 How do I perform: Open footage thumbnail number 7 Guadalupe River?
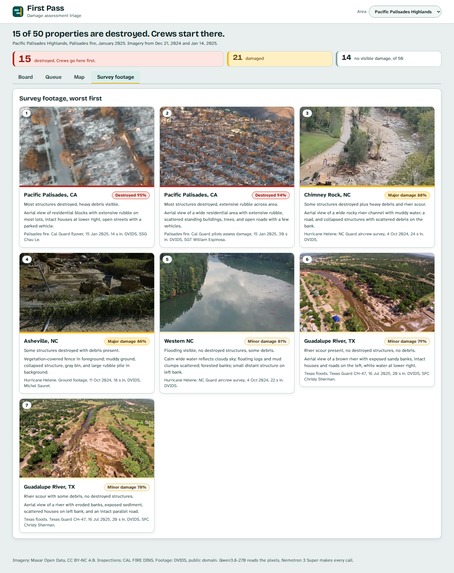point(87,439)
